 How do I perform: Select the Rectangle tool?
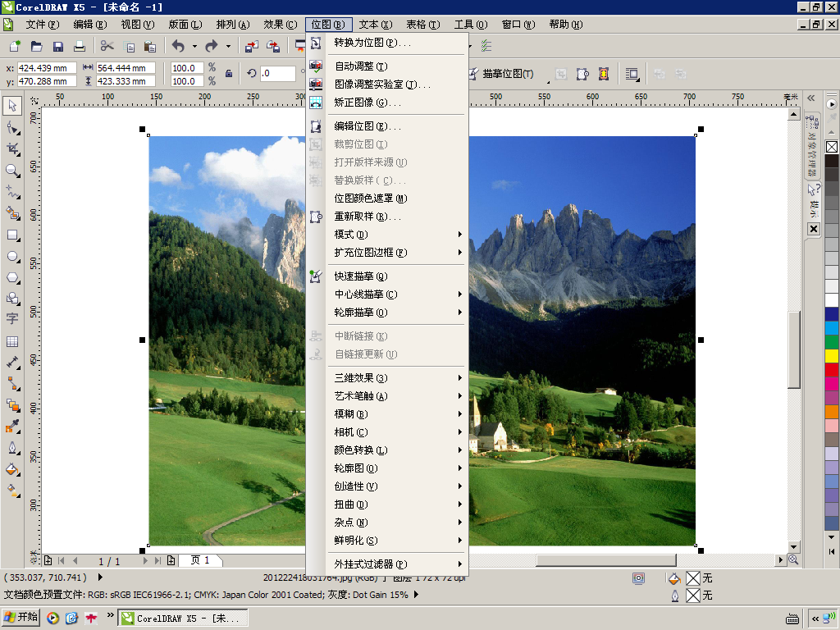pyautogui.click(x=12, y=235)
